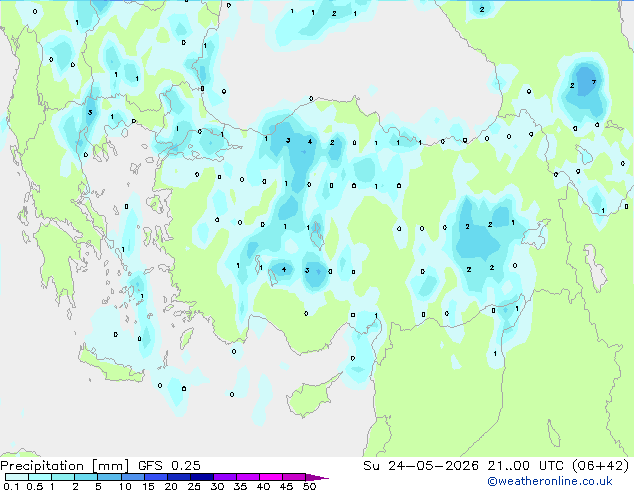The image size is (634, 490).
Task: Click the "(06+42)" forecast run text
Action: click(601, 466)
